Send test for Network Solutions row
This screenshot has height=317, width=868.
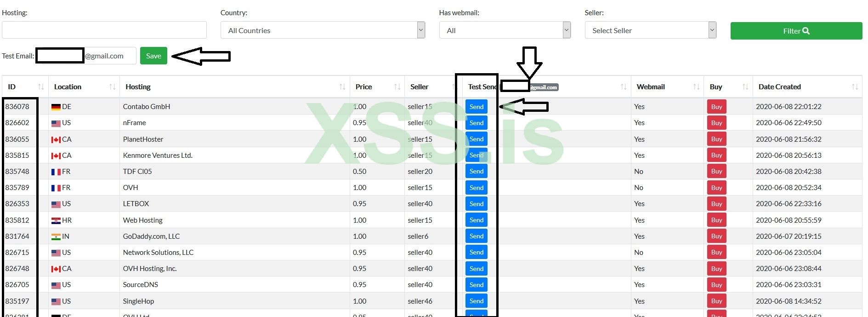477,252
